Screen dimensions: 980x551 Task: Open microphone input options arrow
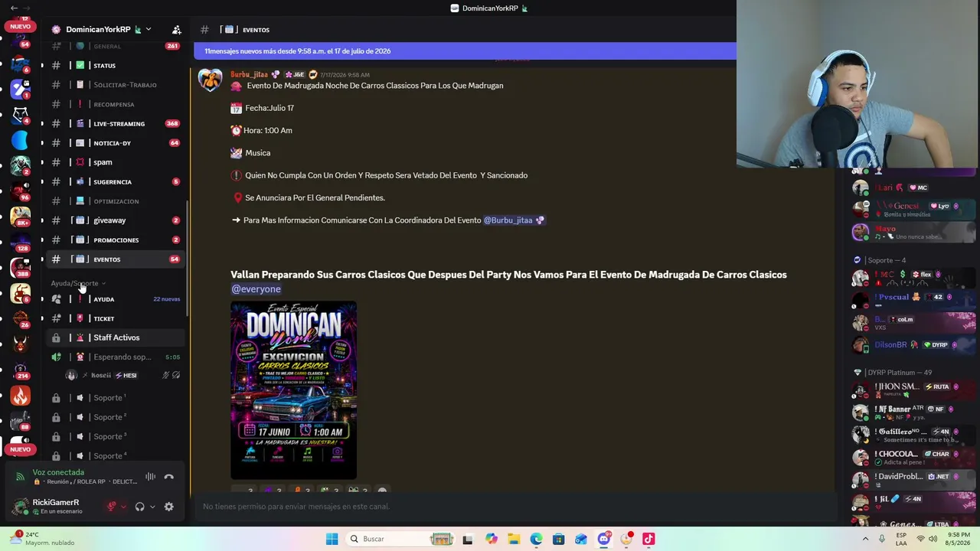(x=123, y=507)
